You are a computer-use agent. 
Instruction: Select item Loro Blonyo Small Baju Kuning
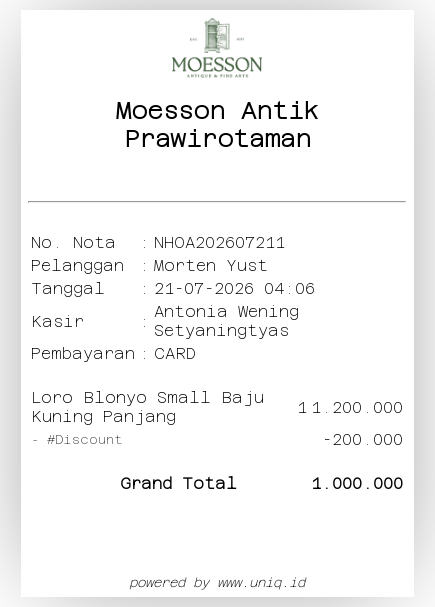pos(148,407)
